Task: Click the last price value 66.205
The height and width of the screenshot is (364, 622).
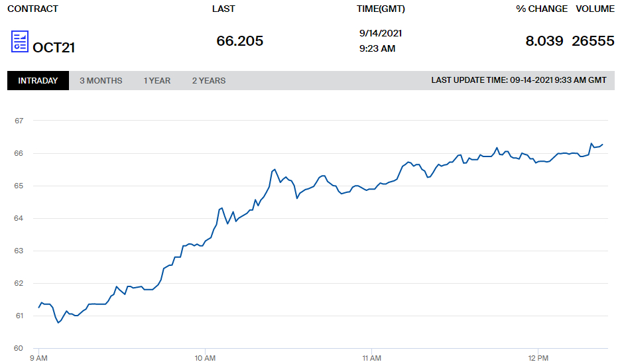Action: (x=239, y=41)
